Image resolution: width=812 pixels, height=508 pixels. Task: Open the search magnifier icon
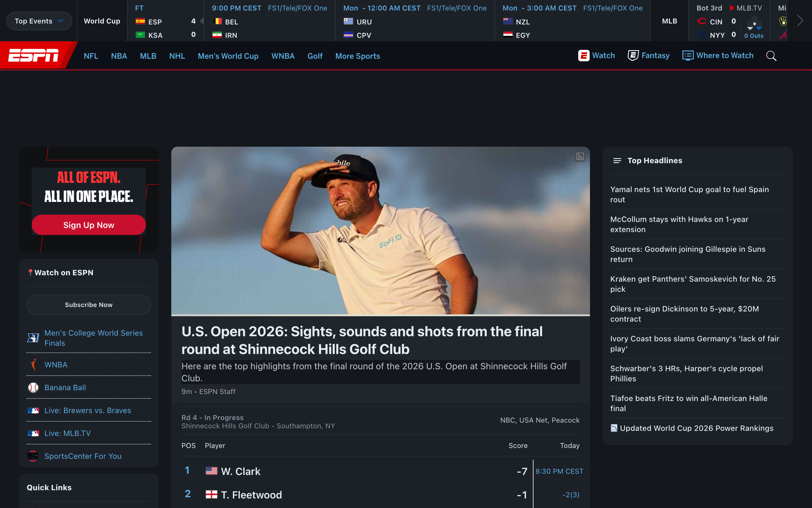point(771,56)
